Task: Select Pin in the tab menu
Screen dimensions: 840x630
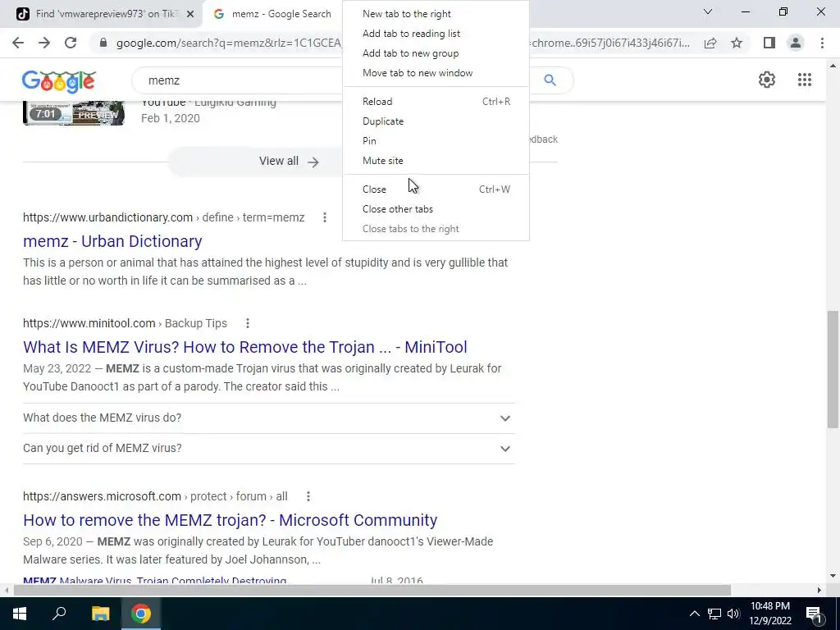Action: click(x=436, y=141)
